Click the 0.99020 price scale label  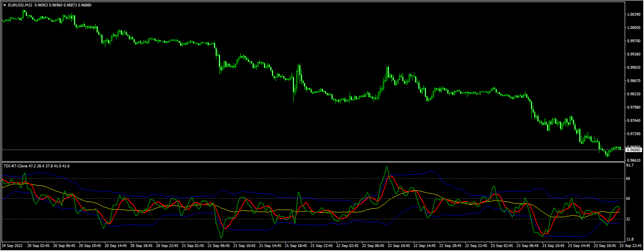(x=634, y=68)
